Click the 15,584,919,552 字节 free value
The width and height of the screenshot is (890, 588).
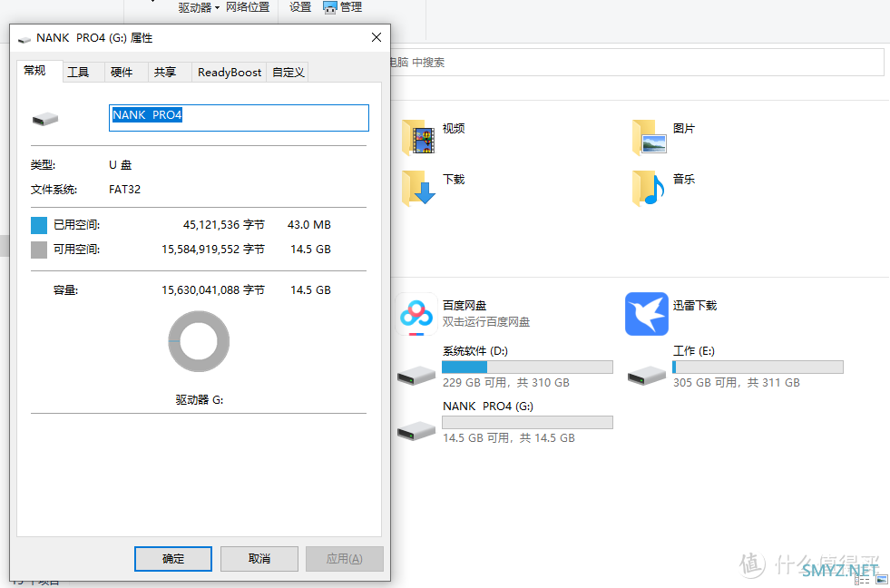tap(213, 250)
